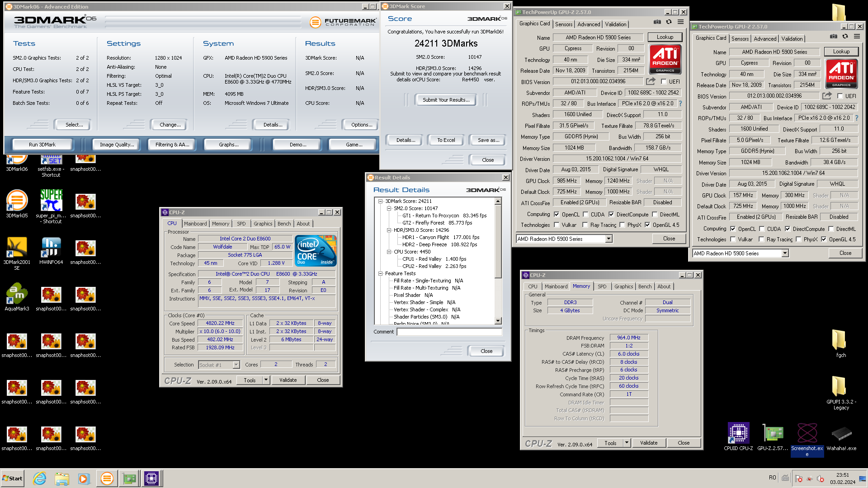Open Internet Explorer from the taskbar
Screen dimensions: 868x488
click(40, 478)
